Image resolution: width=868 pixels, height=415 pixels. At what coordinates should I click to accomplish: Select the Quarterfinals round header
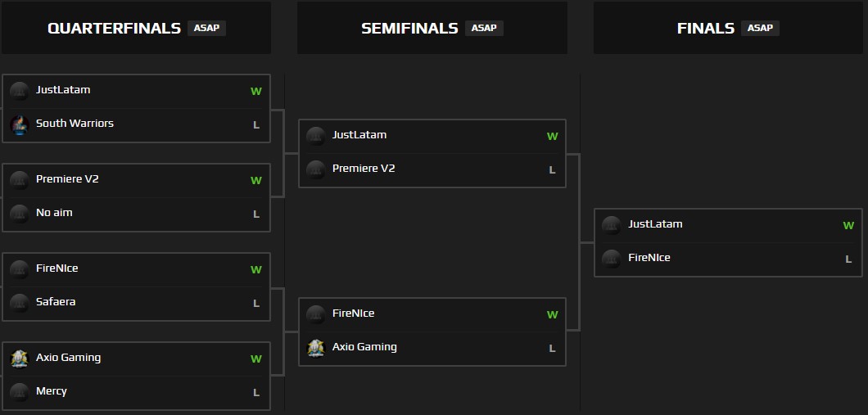pyautogui.click(x=114, y=29)
